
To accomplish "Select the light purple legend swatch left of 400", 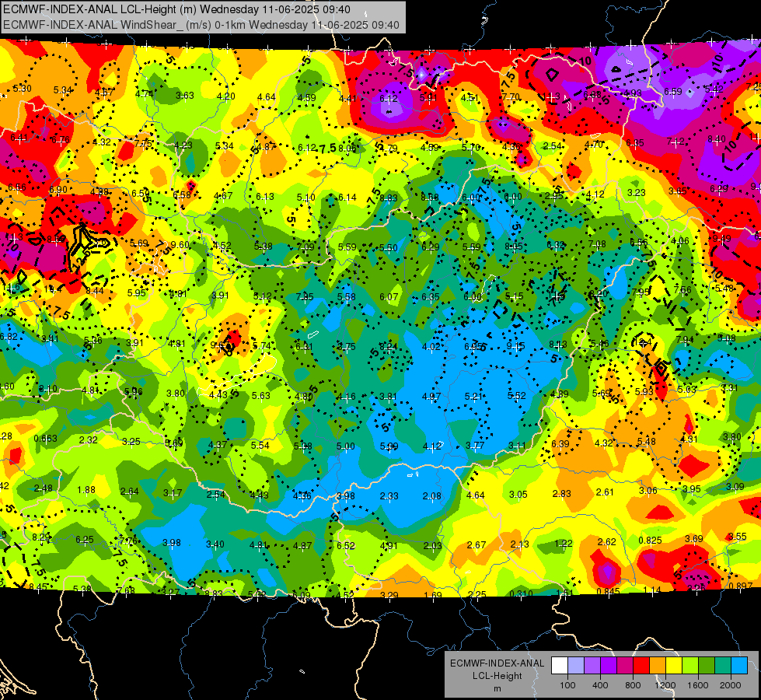I will click(x=592, y=666).
